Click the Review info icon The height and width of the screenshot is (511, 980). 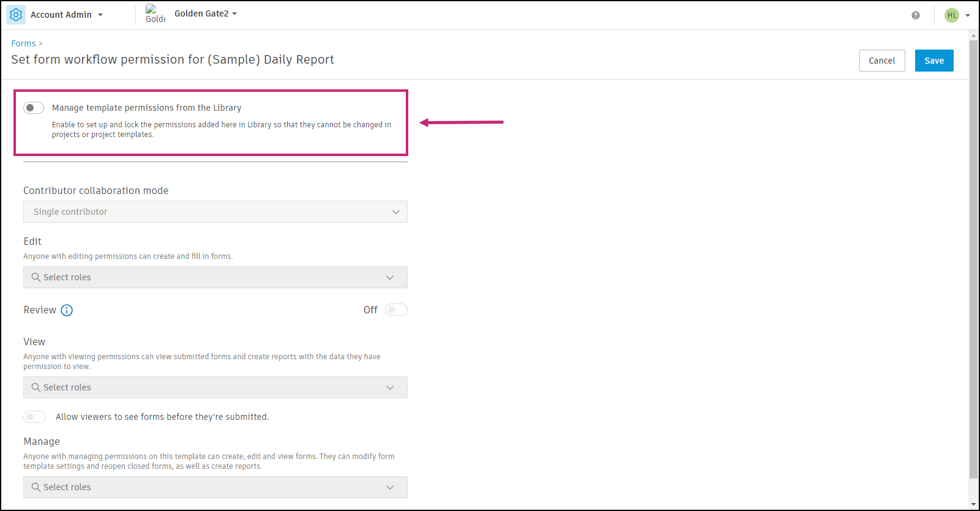[x=67, y=310]
